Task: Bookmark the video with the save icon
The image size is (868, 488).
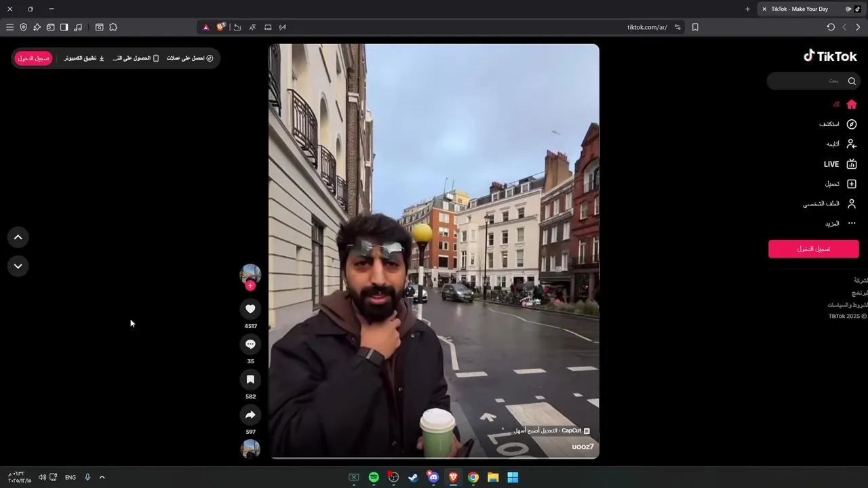Action: click(250, 380)
